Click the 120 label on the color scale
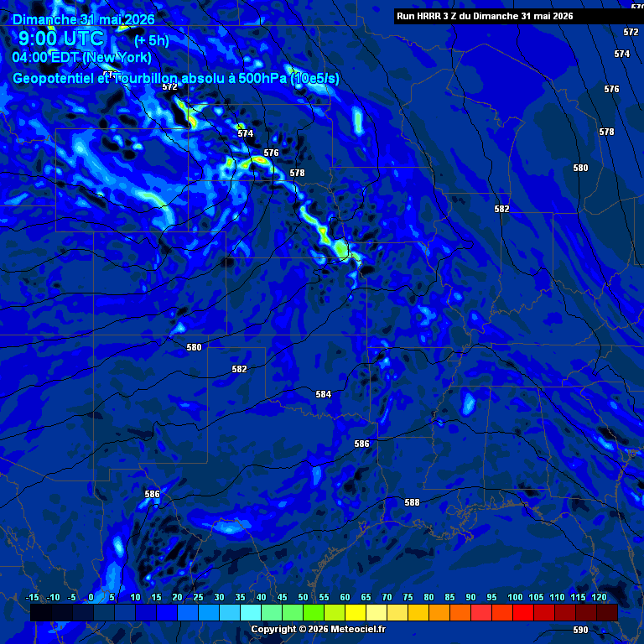The width and height of the screenshot is (644, 644). [600, 597]
